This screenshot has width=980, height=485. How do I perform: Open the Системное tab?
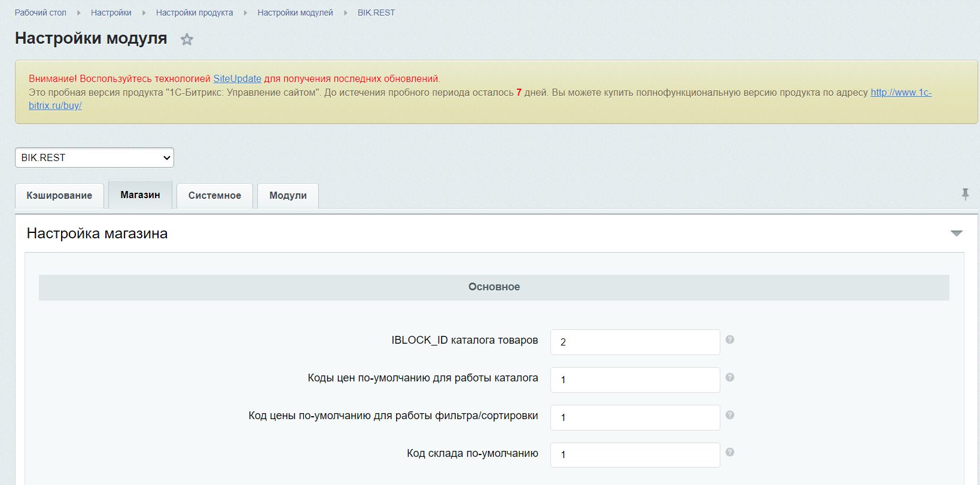pyautogui.click(x=214, y=196)
